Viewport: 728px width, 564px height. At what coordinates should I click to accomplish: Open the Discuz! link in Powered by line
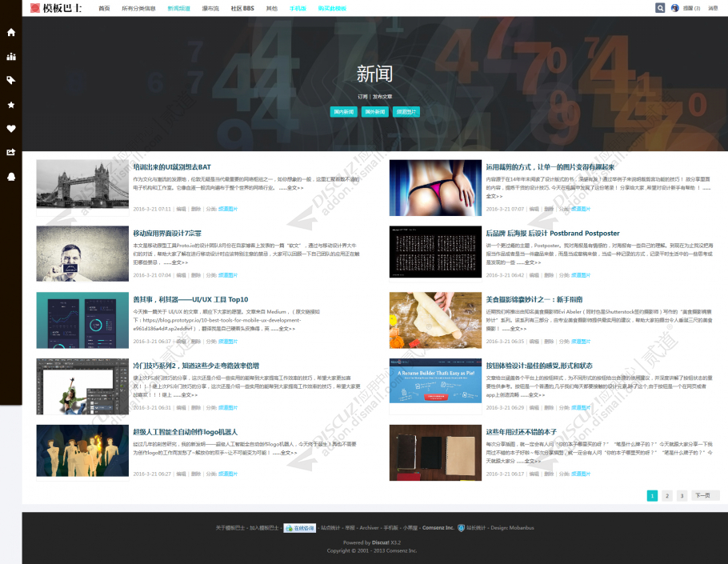380,542
